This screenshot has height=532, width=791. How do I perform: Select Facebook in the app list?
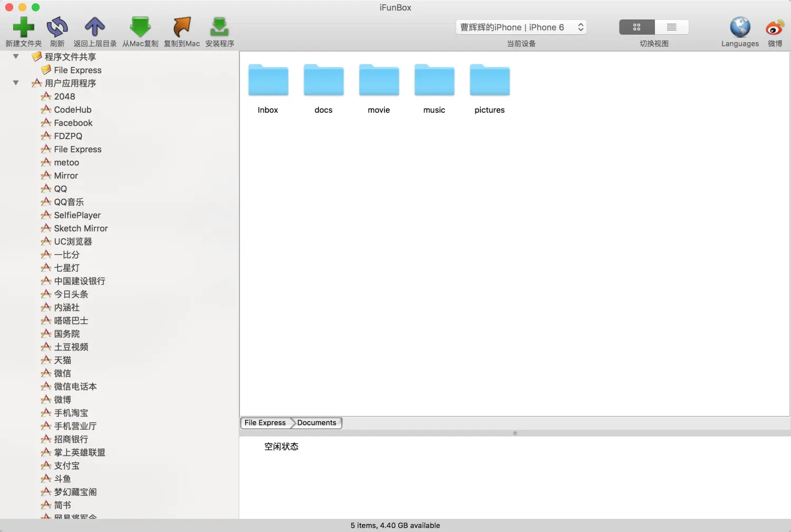point(67,123)
